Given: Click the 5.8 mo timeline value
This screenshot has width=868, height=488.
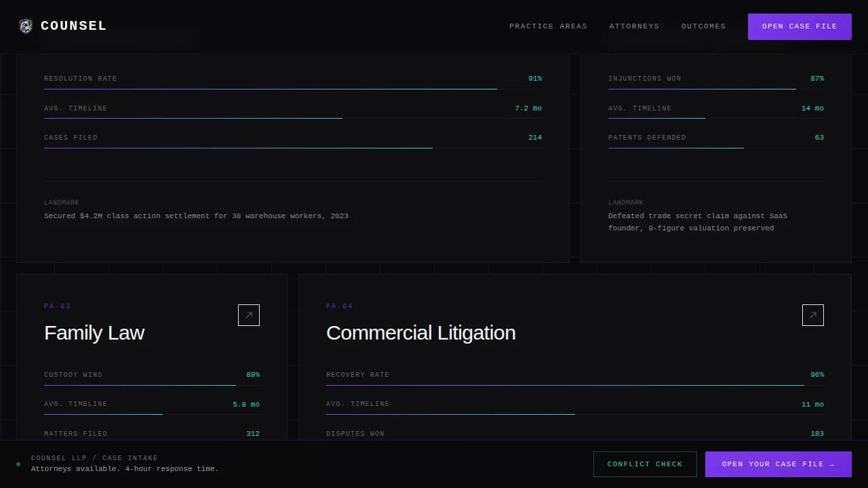Looking at the screenshot, I should 246,404.
